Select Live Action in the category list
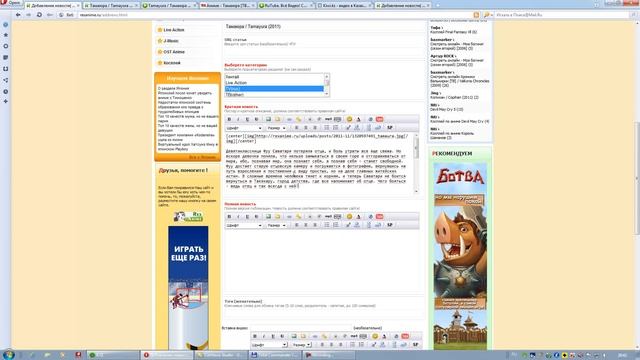 point(274,82)
